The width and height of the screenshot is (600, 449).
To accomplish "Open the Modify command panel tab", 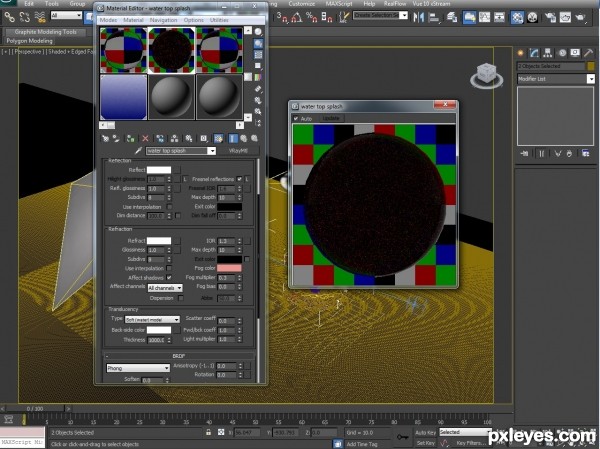I will pos(534,53).
